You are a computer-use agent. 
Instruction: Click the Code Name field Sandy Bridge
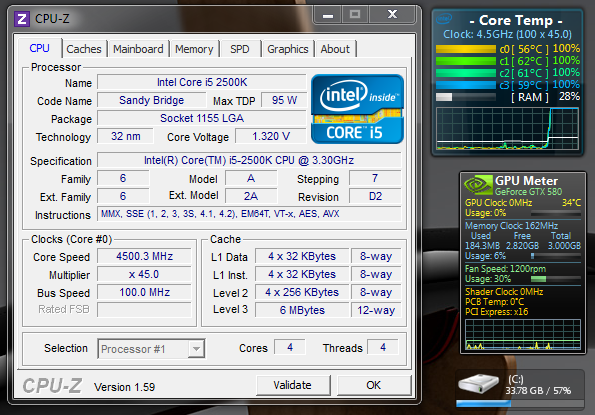(x=152, y=100)
